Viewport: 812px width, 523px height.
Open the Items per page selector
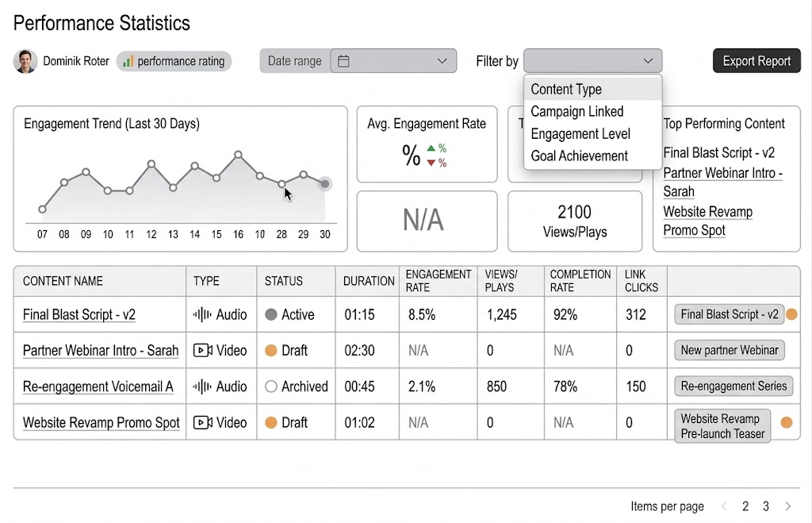coord(667,506)
